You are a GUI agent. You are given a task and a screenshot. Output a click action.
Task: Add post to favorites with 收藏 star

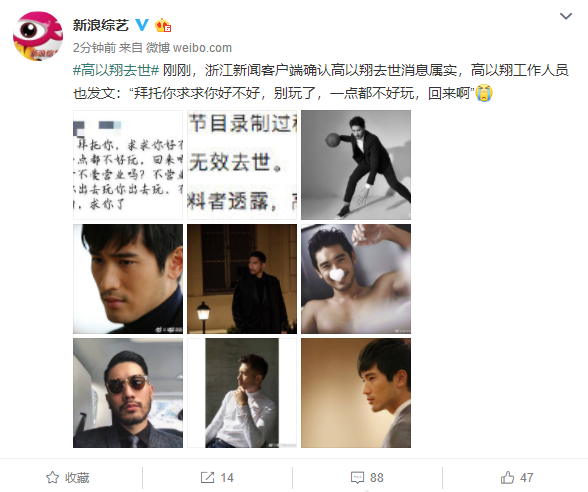(68, 477)
